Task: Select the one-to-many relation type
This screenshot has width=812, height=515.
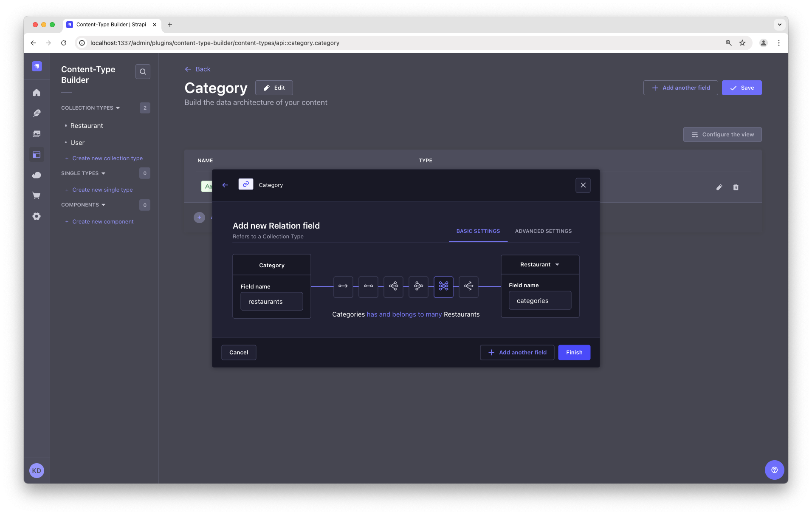Action: click(x=393, y=287)
